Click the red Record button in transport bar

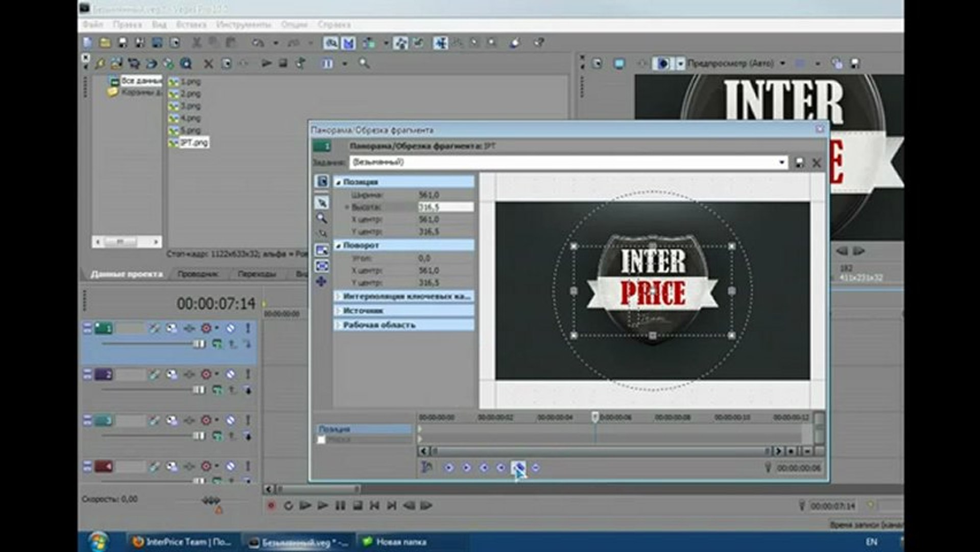[271, 505]
